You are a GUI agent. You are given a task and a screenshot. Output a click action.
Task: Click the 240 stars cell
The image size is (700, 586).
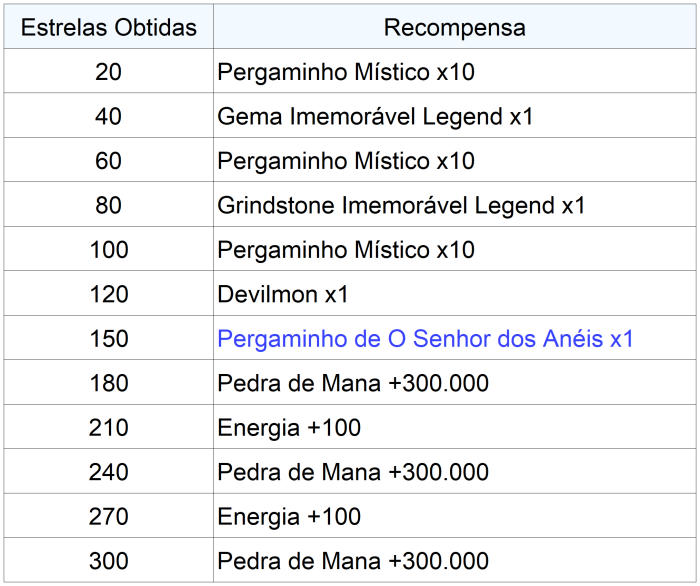(108, 472)
